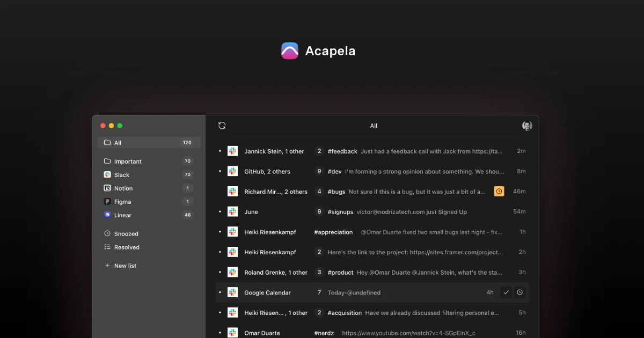The image size is (644, 338).
Task: Click the #appreciation channel tag
Action: coord(333,232)
